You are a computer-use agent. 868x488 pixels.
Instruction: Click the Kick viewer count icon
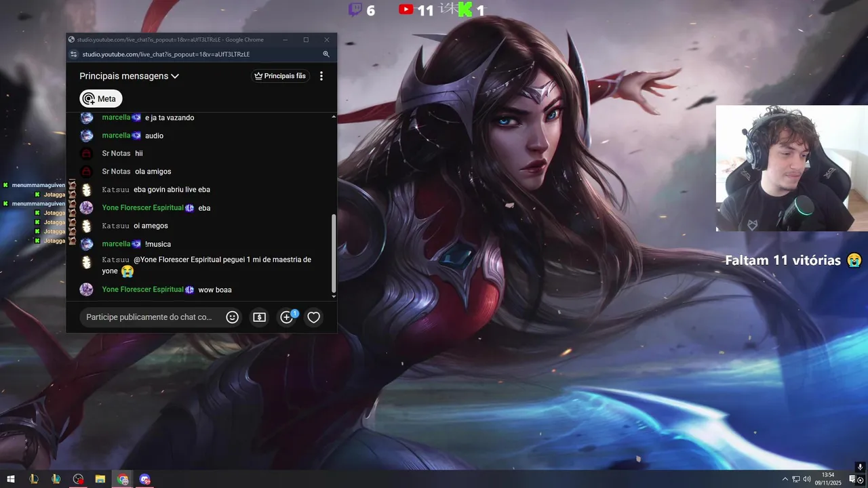point(465,9)
